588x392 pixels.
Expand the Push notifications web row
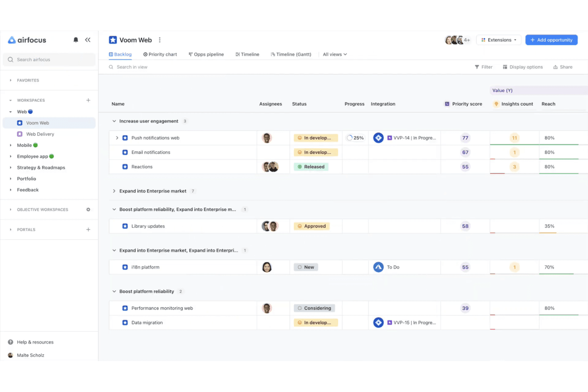click(x=117, y=138)
